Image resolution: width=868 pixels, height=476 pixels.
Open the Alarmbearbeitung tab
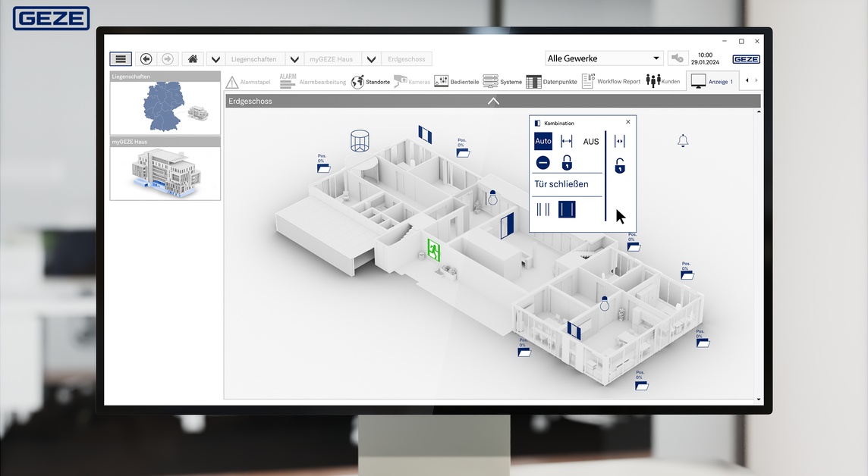point(313,81)
